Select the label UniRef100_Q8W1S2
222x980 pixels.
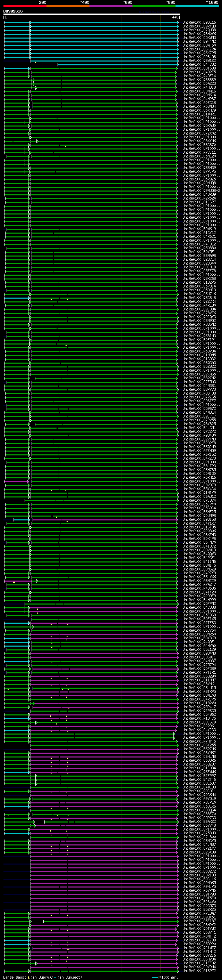[x=199, y=61]
